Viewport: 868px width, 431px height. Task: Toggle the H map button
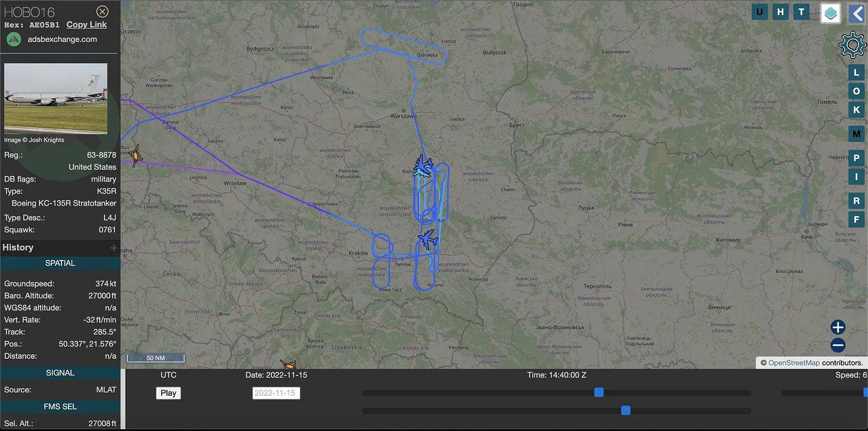click(780, 12)
